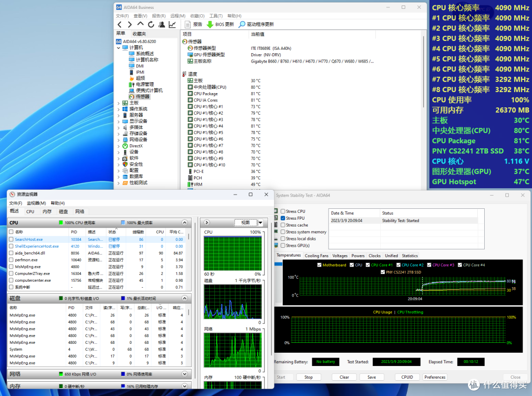Expand 网络 section in Resource Monitor
This screenshot has width=532, height=396.
coord(185,374)
